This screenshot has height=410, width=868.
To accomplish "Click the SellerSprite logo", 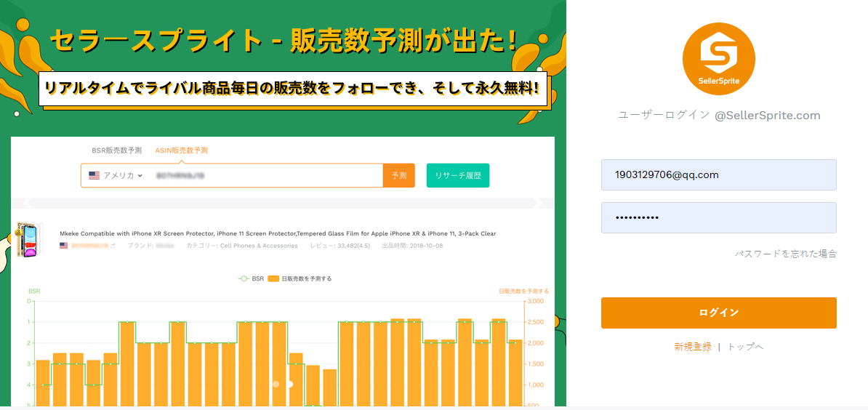I will pyautogui.click(x=718, y=59).
